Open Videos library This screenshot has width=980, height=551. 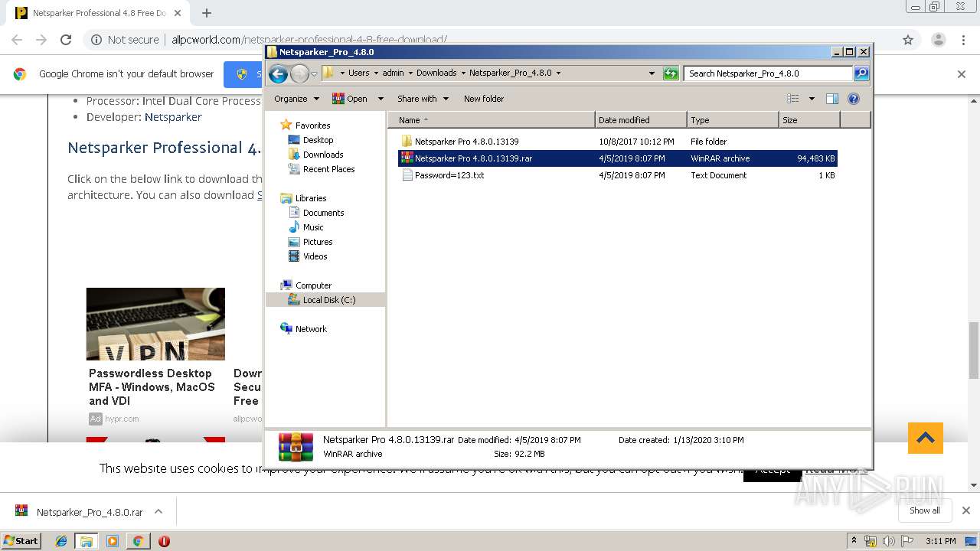coord(315,256)
